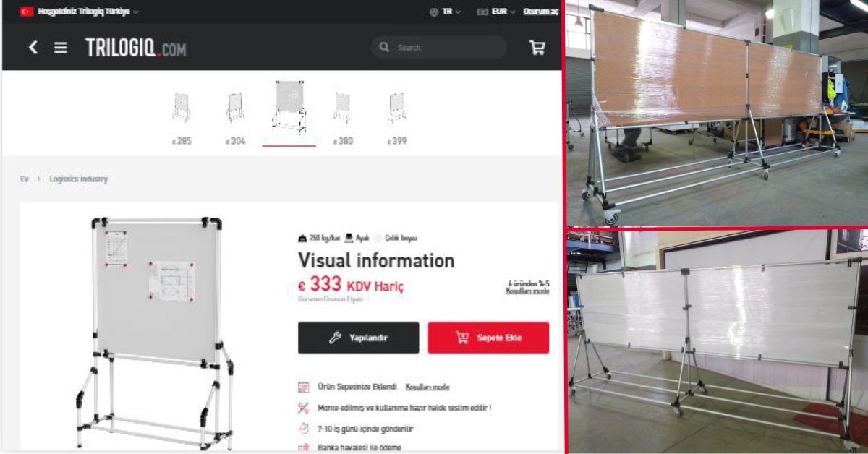Image resolution: width=868 pixels, height=454 pixels.
Task: Click the red Sepete Ekle button
Action: (488, 338)
